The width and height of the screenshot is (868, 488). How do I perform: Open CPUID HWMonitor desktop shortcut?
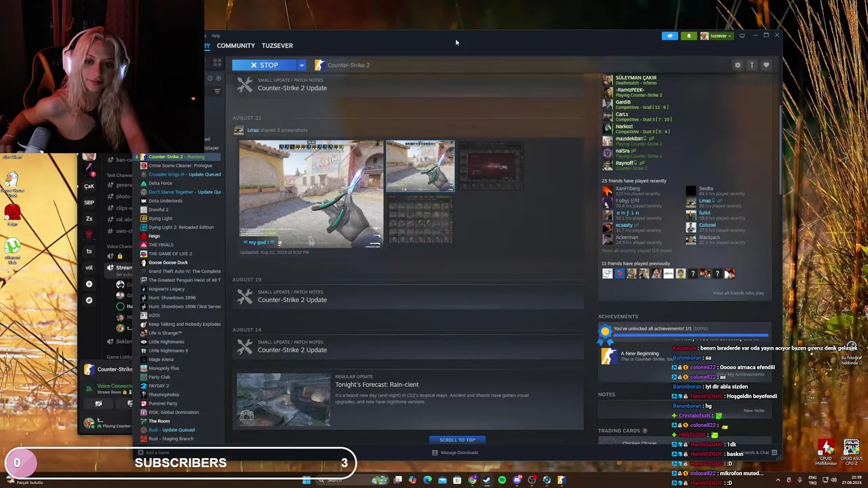coord(826,453)
